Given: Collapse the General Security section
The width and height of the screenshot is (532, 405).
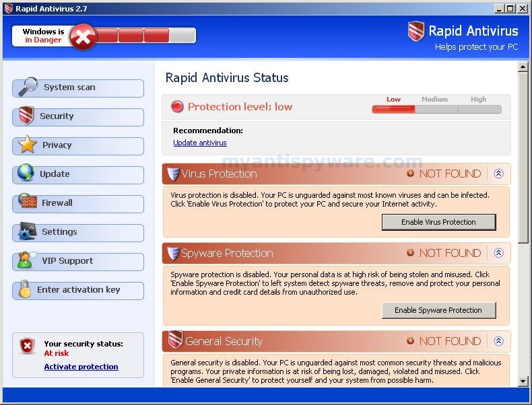Looking at the screenshot, I should (498, 341).
